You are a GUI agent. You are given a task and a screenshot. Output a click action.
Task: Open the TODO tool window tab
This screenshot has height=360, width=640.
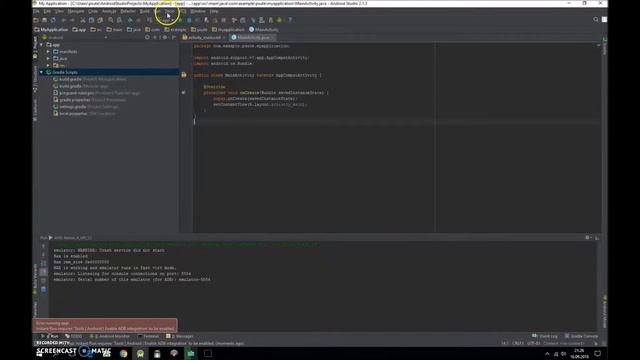coord(73,336)
